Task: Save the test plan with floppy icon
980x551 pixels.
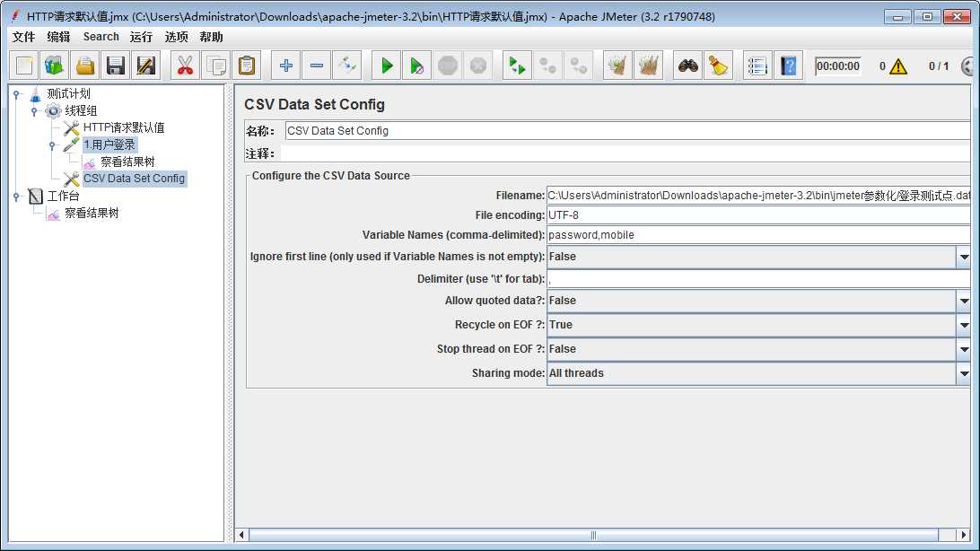Action: tap(116, 66)
